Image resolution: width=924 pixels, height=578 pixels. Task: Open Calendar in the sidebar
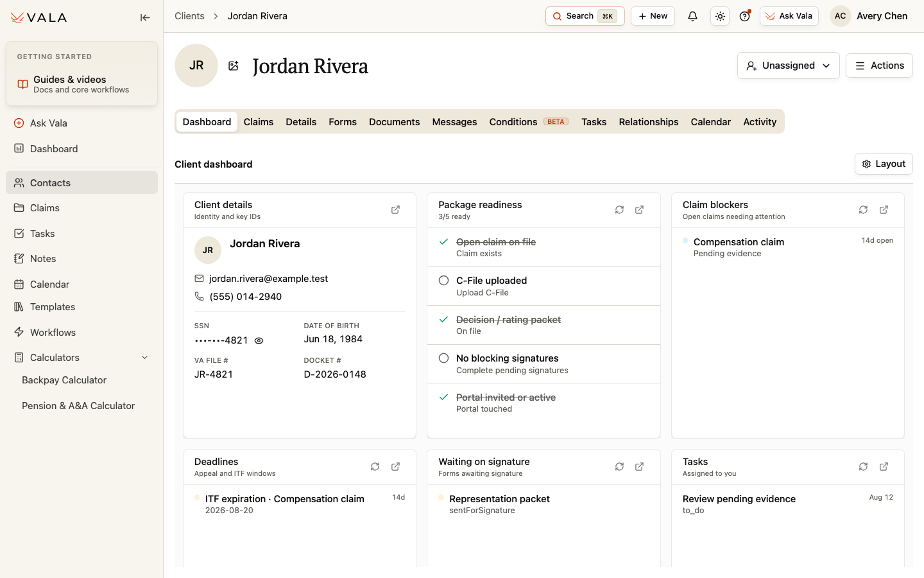click(81, 285)
